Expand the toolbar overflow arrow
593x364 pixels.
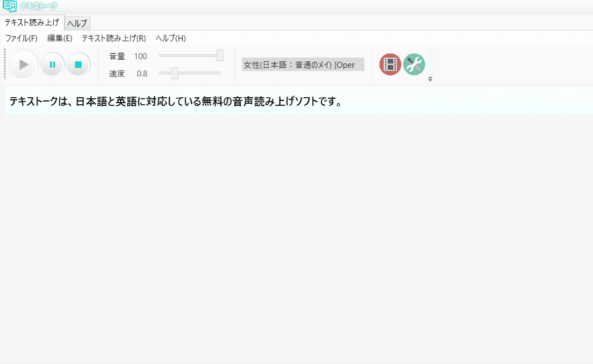click(429, 79)
